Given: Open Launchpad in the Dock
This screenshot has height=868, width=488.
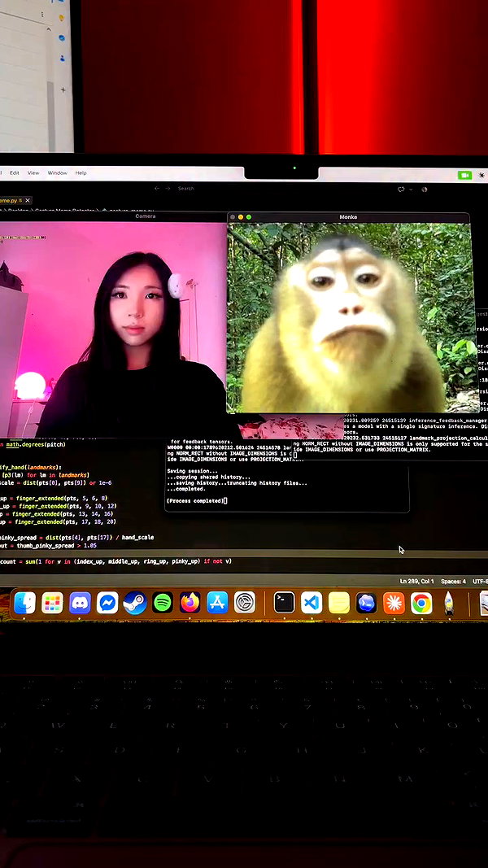Looking at the screenshot, I should pyautogui.click(x=53, y=602).
